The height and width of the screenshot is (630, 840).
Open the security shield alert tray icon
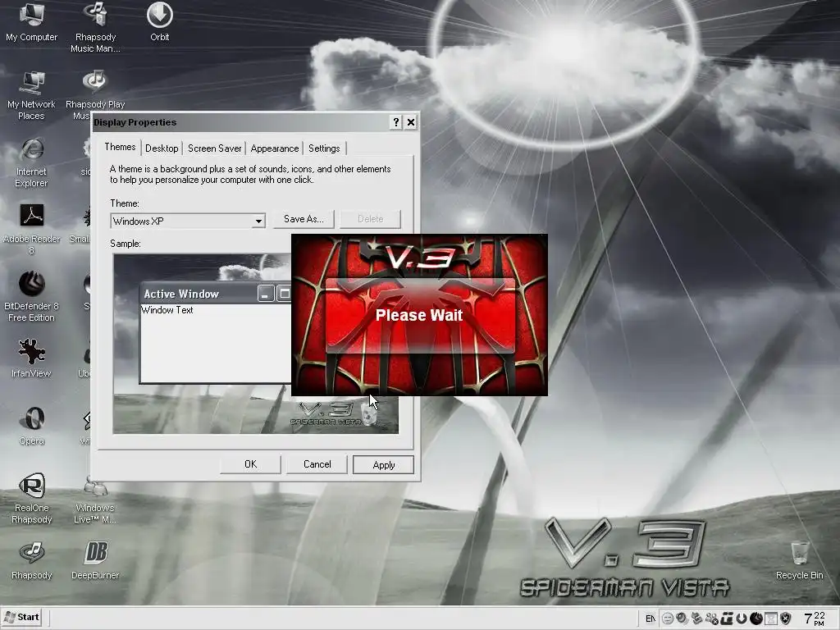click(x=785, y=619)
